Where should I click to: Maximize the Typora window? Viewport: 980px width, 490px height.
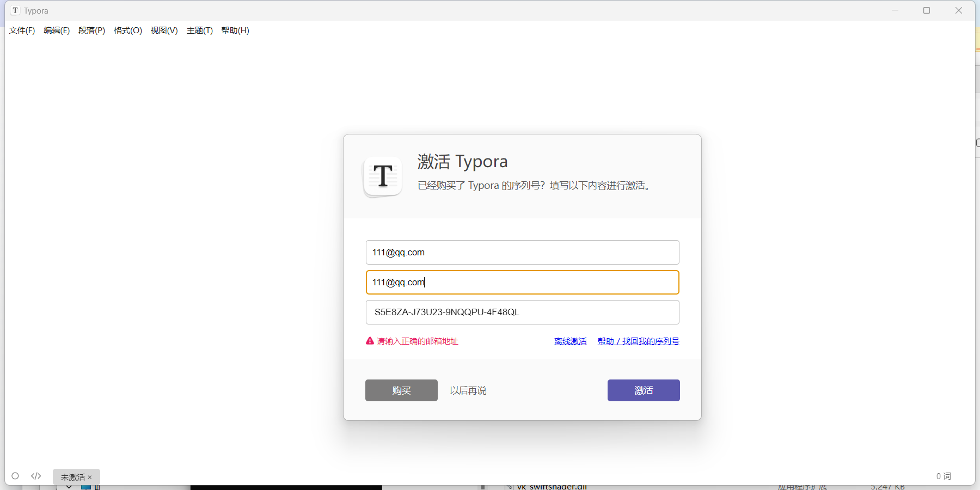point(927,10)
